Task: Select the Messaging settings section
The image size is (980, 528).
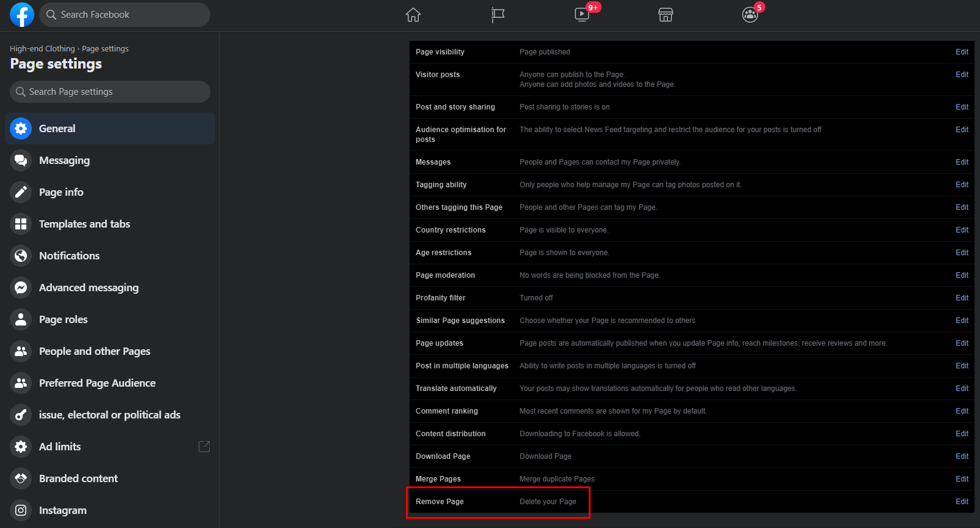Action: point(64,160)
